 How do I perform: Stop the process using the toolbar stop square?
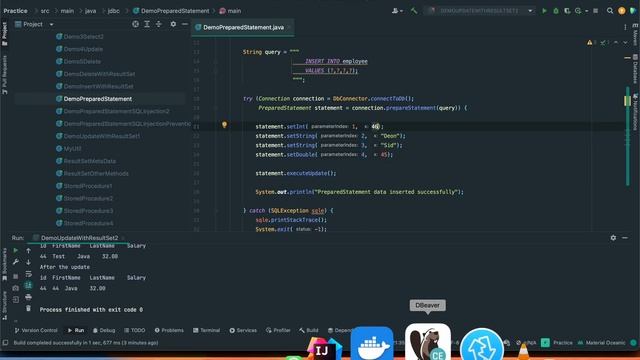(x=596, y=11)
